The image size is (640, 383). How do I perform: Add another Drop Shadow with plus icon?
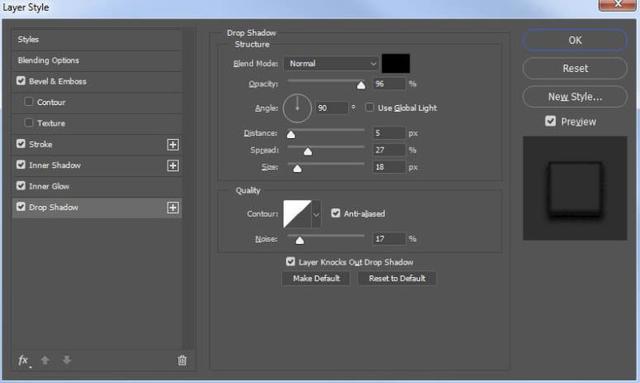click(173, 207)
